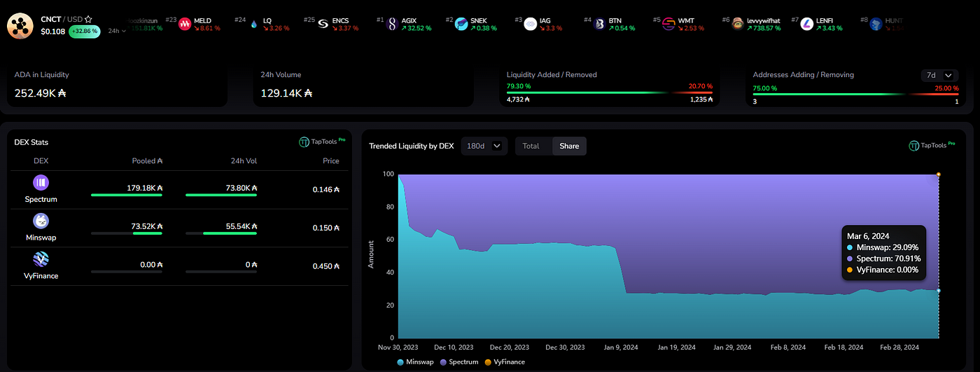Click the DEX Stats panel title
980x372 pixels.
[x=31, y=142]
